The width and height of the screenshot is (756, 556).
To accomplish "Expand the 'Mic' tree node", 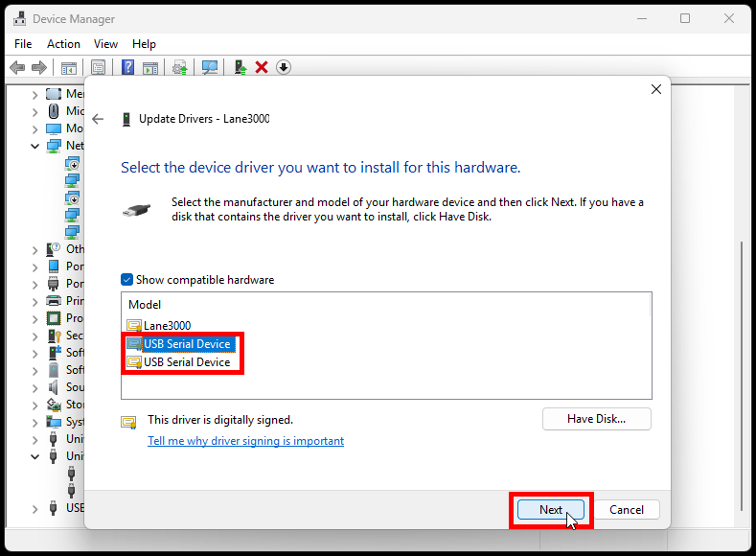I will coord(34,112).
